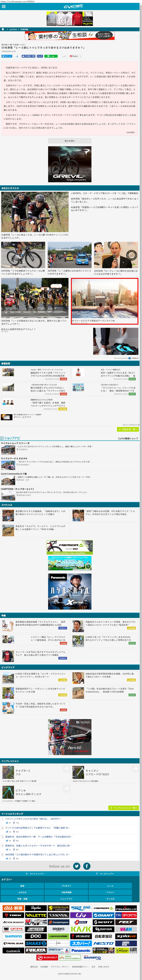
Task: Open the hamburger menu icon
Action: (3, 6)
